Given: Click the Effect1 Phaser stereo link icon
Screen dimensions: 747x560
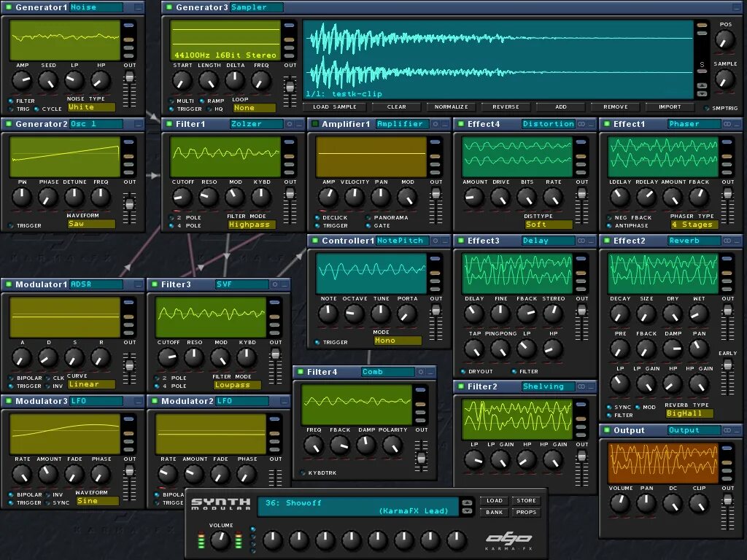Looking at the screenshot, I should click(x=727, y=124).
